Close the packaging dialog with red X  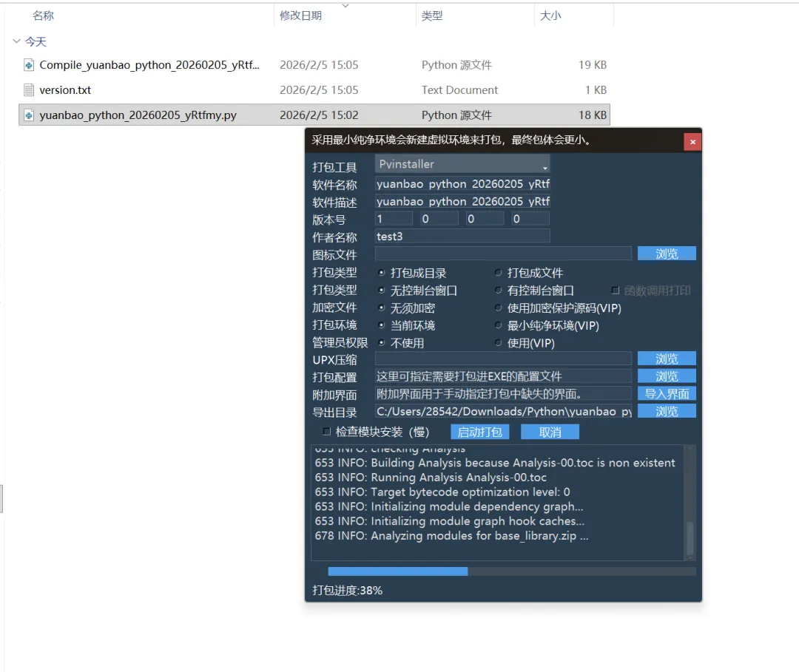(x=692, y=142)
